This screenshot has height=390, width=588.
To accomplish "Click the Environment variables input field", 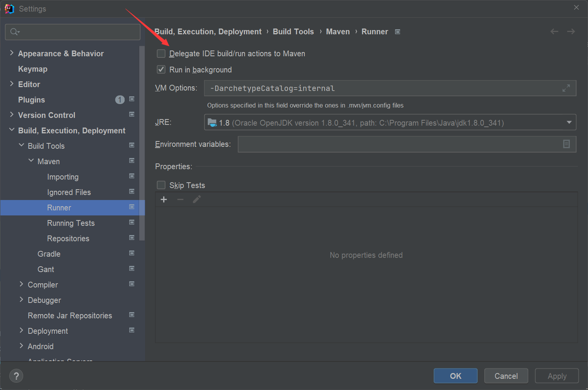I will [407, 144].
